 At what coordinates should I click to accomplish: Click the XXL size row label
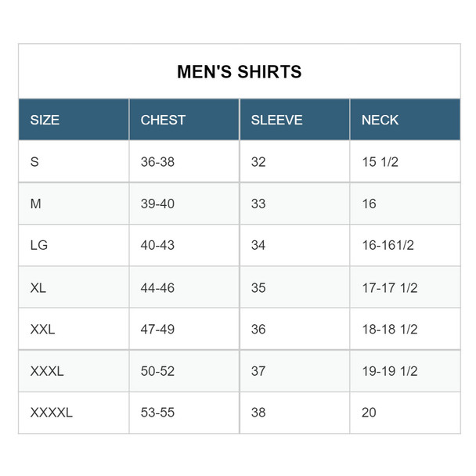click(42, 329)
